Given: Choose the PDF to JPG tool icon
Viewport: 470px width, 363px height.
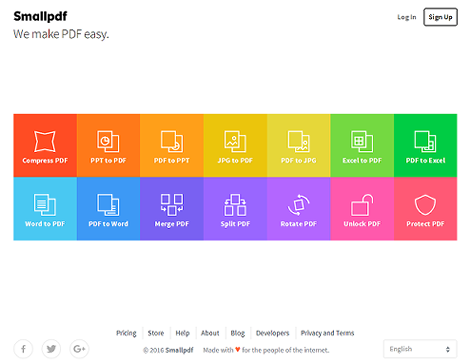Looking at the screenshot, I should click(298, 141).
